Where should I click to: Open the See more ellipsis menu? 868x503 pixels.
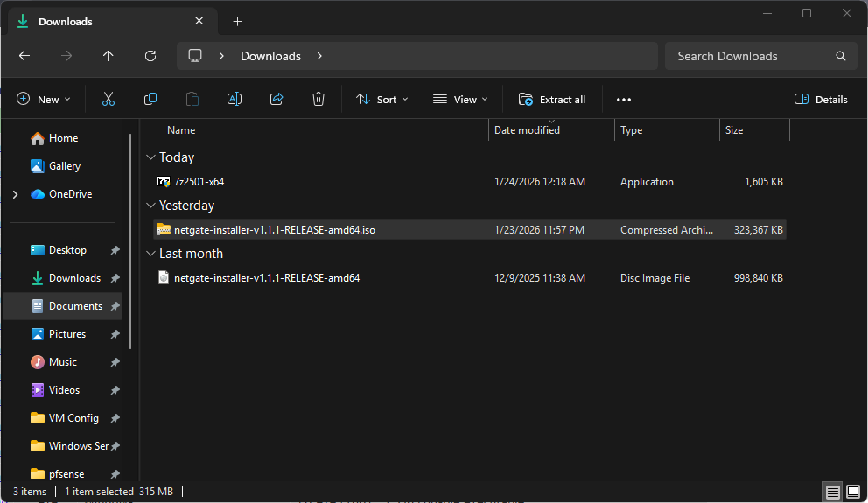pyautogui.click(x=624, y=100)
